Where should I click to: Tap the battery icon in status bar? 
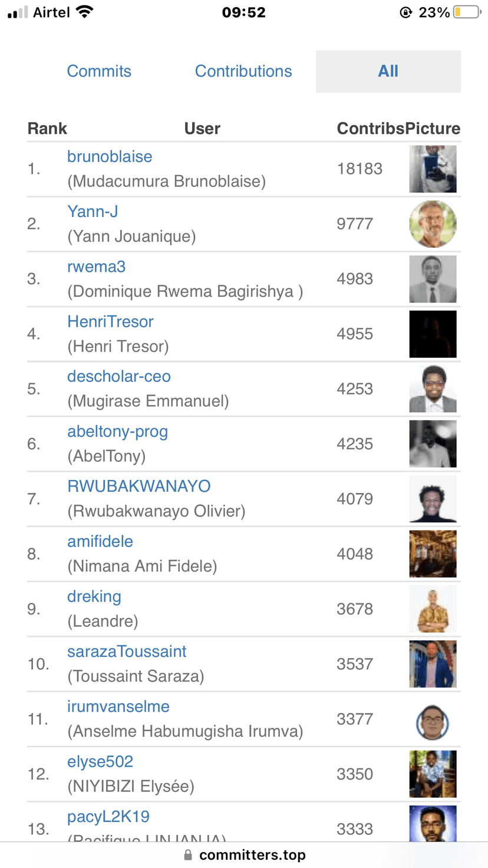[467, 12]
